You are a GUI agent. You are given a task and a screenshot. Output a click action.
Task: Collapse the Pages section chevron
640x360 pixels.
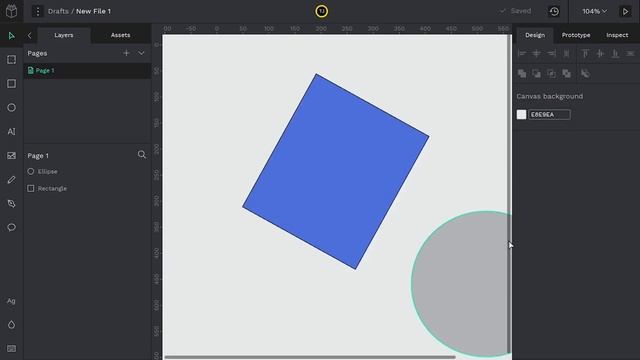coord(141,53)
